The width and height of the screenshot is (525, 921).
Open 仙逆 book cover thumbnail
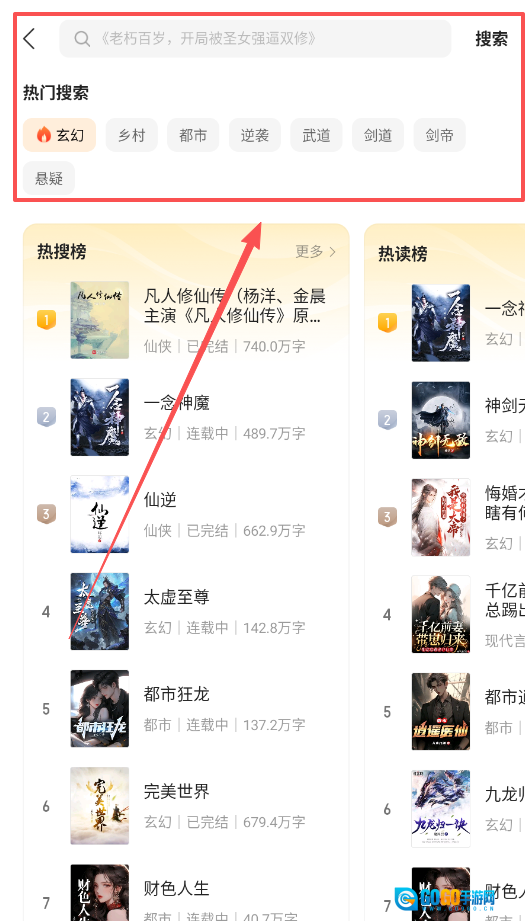click(x=100, y=514)
